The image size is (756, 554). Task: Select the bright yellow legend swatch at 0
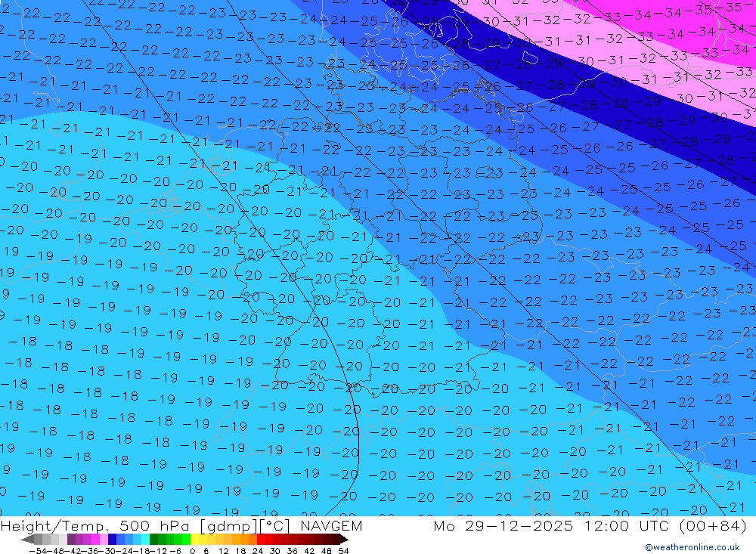[195, 540]
